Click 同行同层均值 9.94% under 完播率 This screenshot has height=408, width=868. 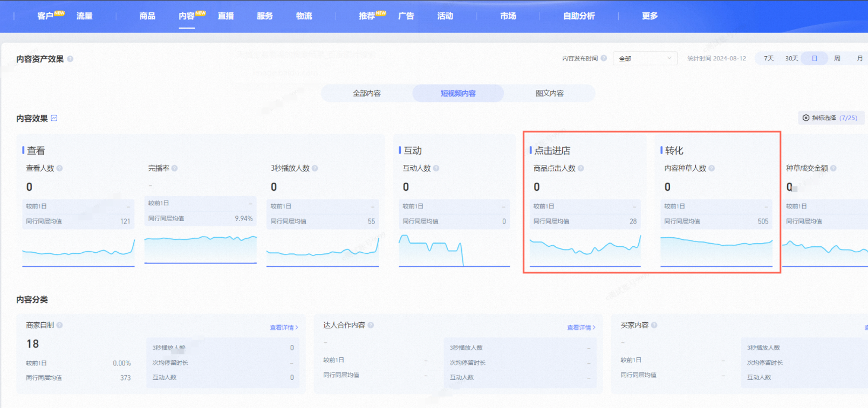(x=201, y=218)
